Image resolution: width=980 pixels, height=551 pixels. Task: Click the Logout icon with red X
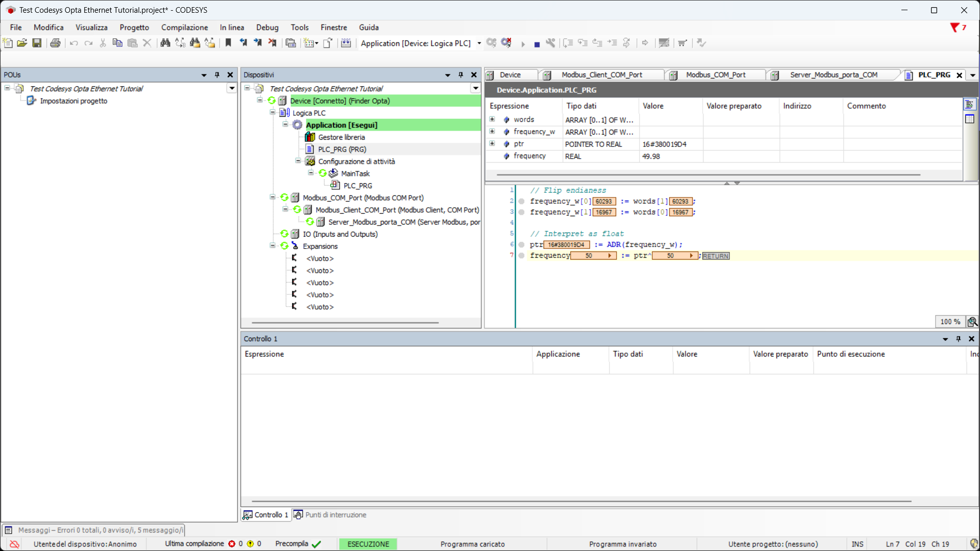506,43
